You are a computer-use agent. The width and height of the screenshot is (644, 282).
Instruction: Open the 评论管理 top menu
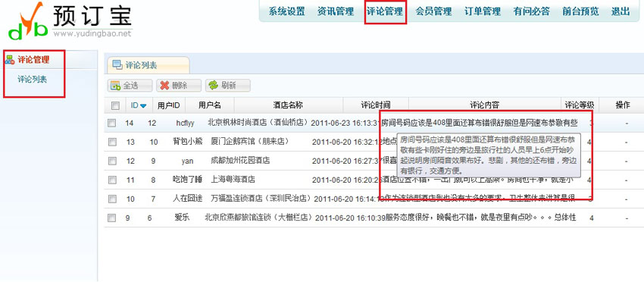tap(385, 11)
